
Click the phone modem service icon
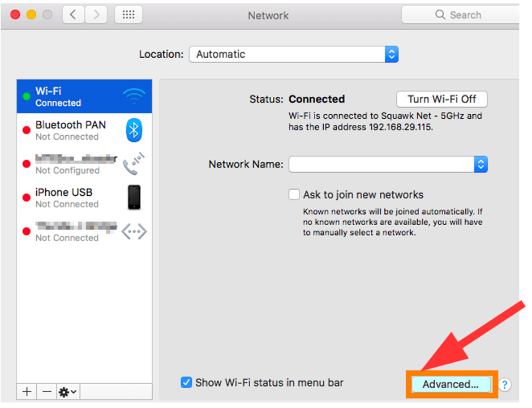pos(134,164)
